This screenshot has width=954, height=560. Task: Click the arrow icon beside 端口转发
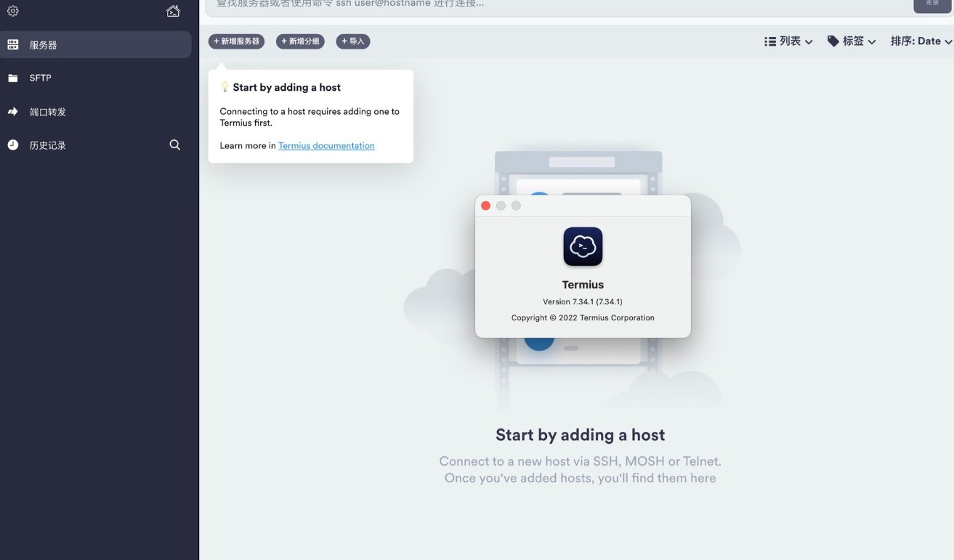coord(13,112)
